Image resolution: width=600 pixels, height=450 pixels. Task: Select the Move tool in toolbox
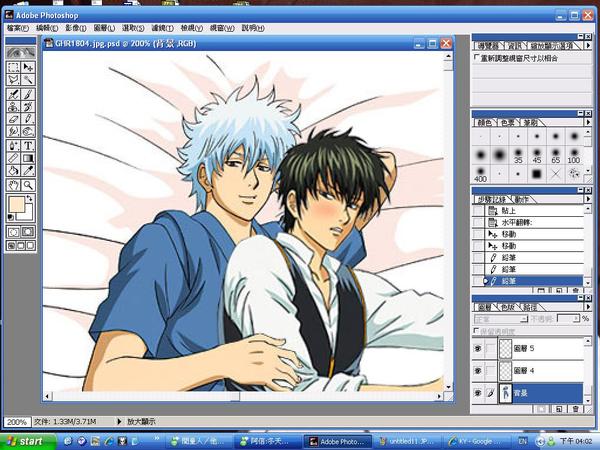tap(28, 67)
